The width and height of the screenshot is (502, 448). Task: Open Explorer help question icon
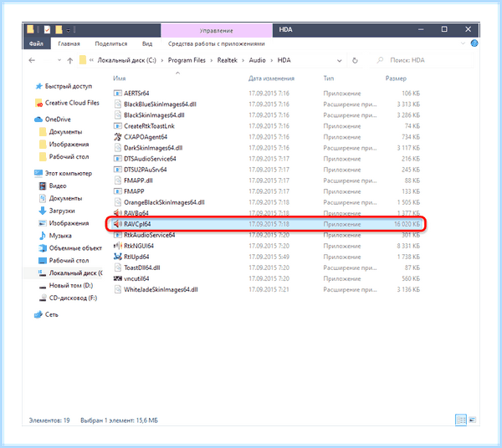[x=474, y=43]
